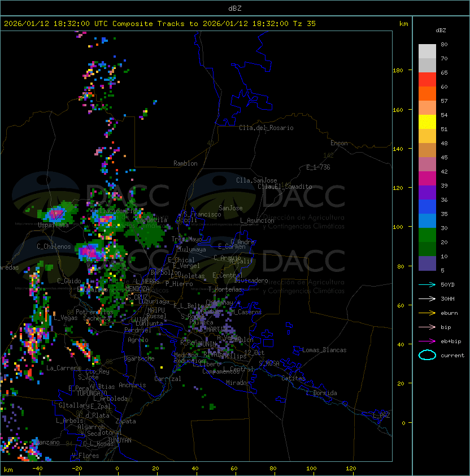Click the 'Zapata' place label
470x476 pixels.
pyautogui.click(x=125, y=421)
